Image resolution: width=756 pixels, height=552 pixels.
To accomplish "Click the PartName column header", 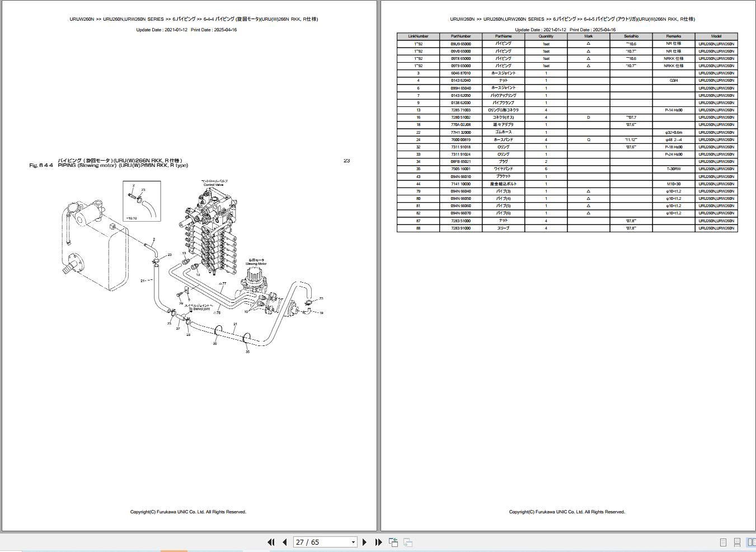I will click(503, 36).
